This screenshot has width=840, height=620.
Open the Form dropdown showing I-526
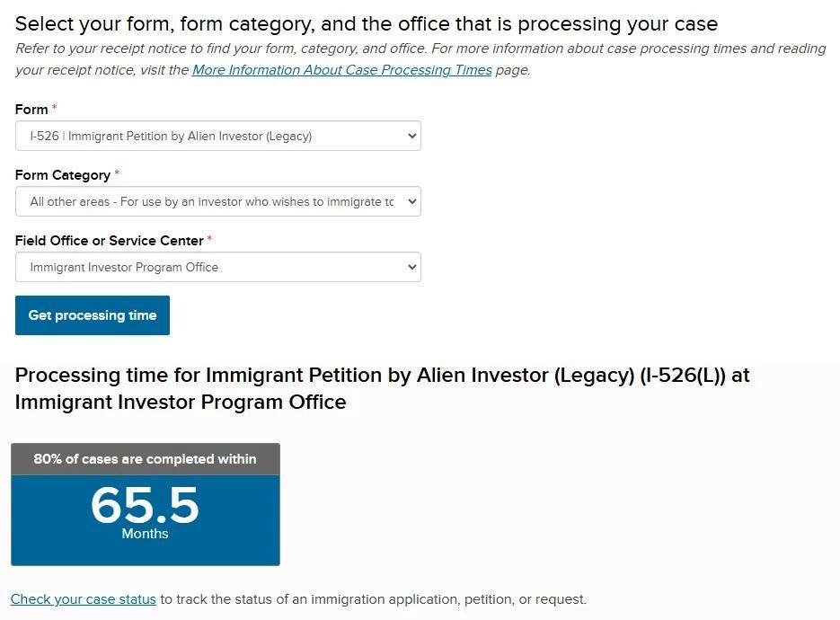207,137
